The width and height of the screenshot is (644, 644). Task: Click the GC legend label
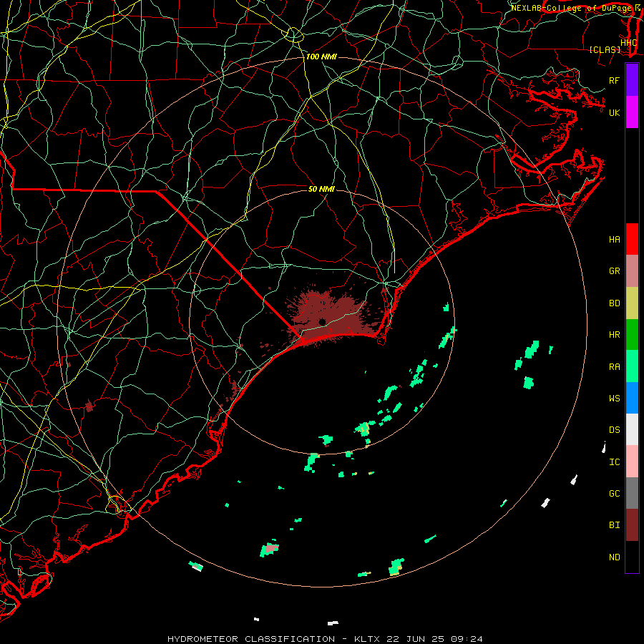[x=615, y=494]
